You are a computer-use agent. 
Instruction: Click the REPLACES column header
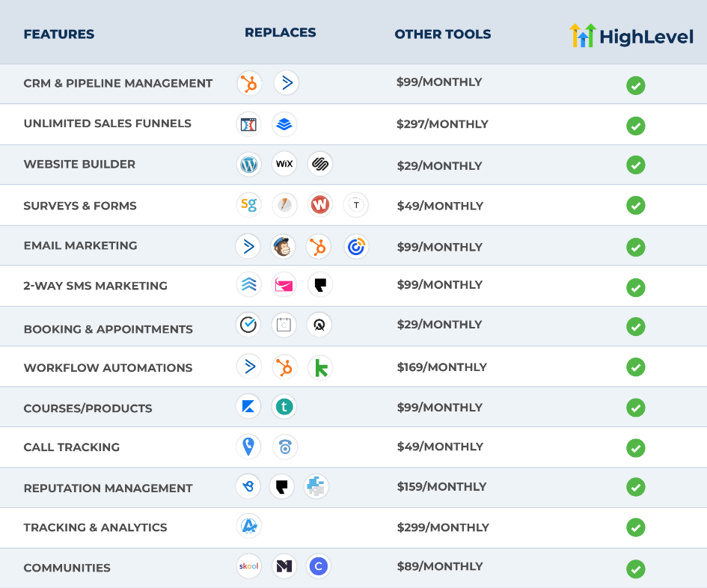[x=280, y=33]
